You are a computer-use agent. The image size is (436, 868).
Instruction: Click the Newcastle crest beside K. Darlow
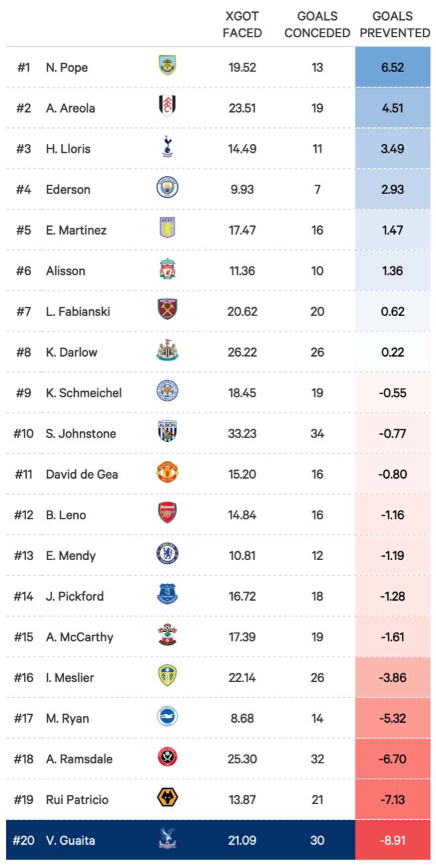(167, 351)
